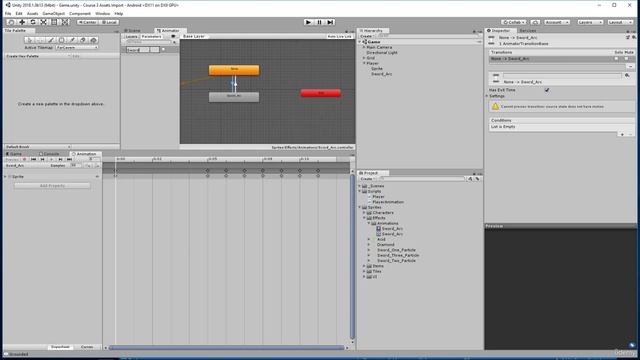Toggle Center pivot mode button
This screenshot has width=640, height=360.
pyautogui.click(x=87, y=22)
